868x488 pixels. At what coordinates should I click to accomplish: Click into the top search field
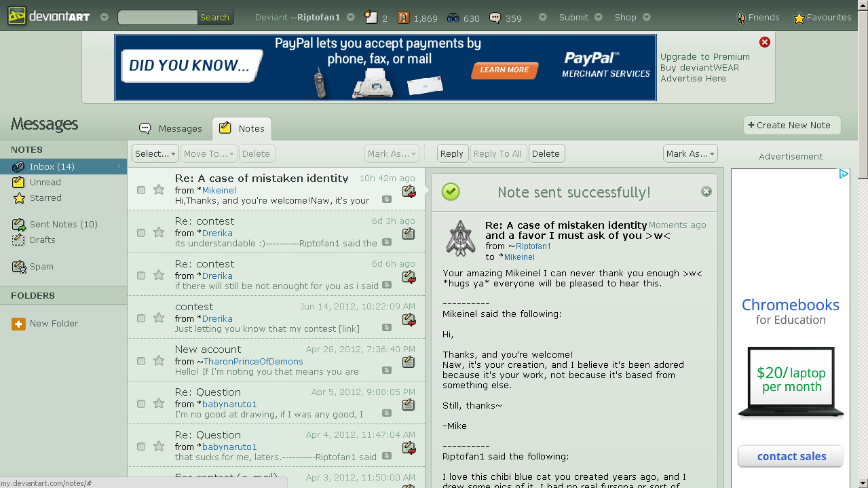pos(157,18)
